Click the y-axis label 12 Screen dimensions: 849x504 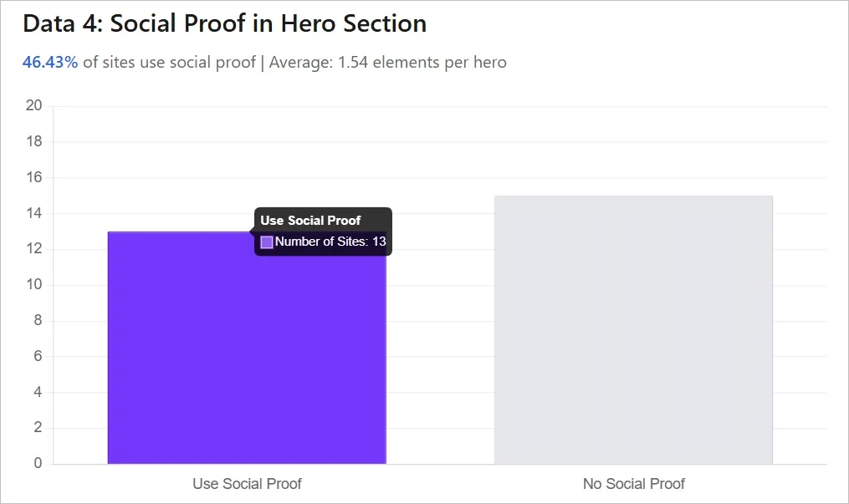(34, 249)
